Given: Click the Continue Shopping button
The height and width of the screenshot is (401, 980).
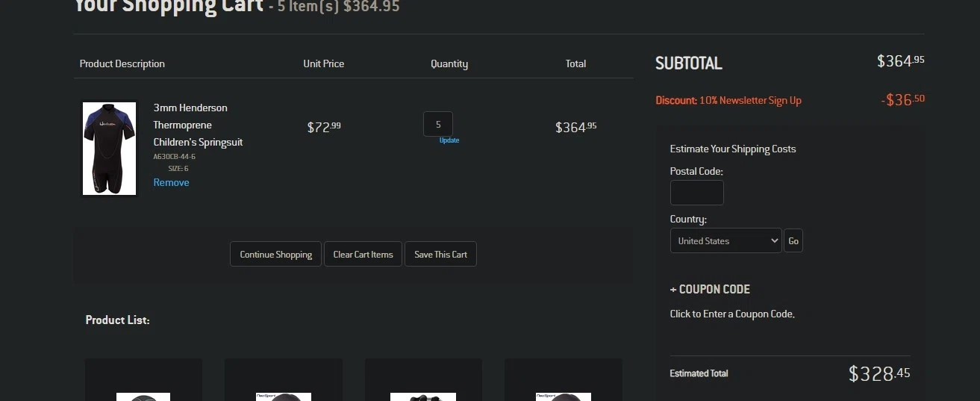Looking at the screenshot, I should click(275, 254).
